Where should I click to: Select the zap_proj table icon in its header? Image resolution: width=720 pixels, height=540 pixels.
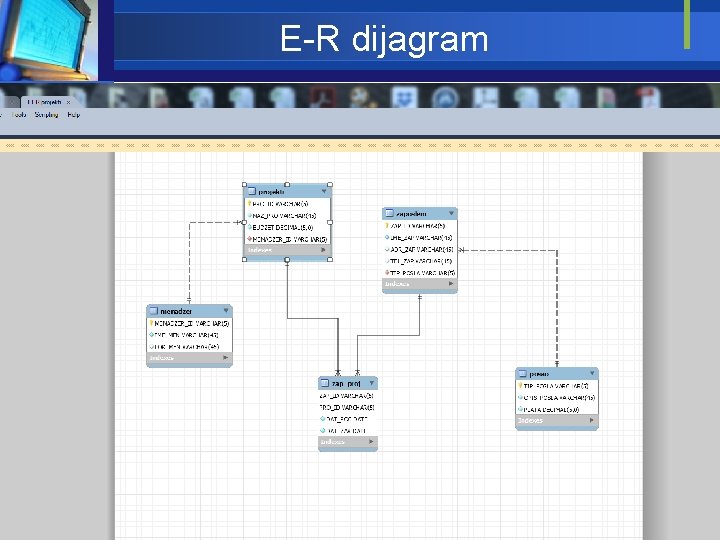click(x=325, y=383)
